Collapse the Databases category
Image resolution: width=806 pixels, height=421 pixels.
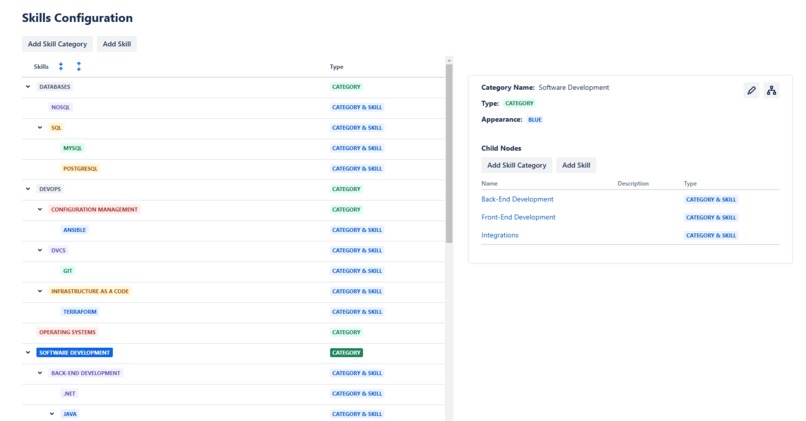(28, 87)
